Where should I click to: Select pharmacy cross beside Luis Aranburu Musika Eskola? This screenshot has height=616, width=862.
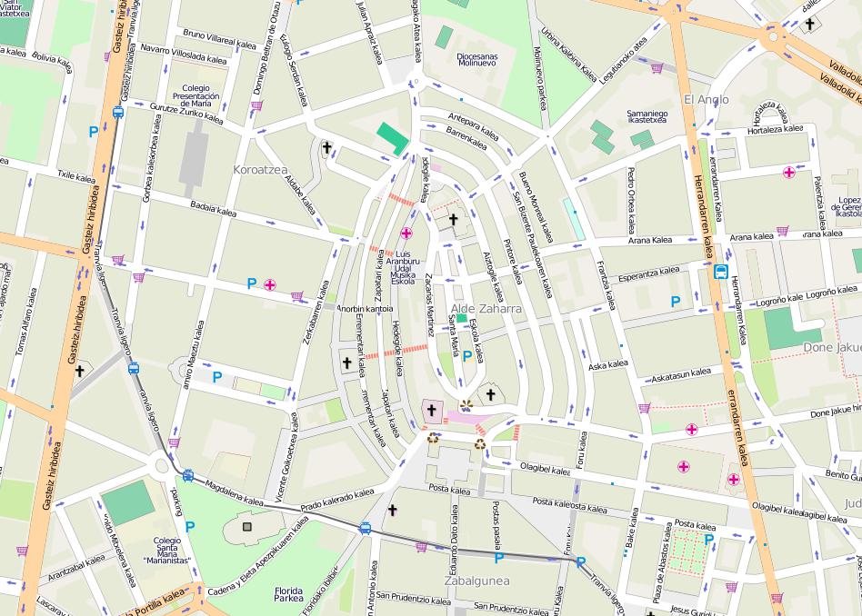coord(406,233)
